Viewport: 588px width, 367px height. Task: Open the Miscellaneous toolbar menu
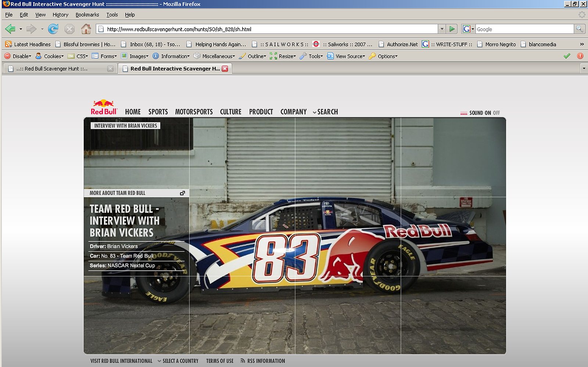pos(214,56)
